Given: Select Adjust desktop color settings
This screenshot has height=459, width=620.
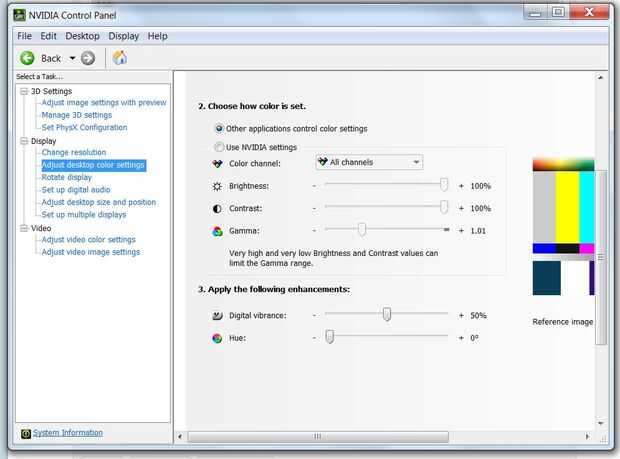Looking at the screenshot, I should click(x=93, y=165).
